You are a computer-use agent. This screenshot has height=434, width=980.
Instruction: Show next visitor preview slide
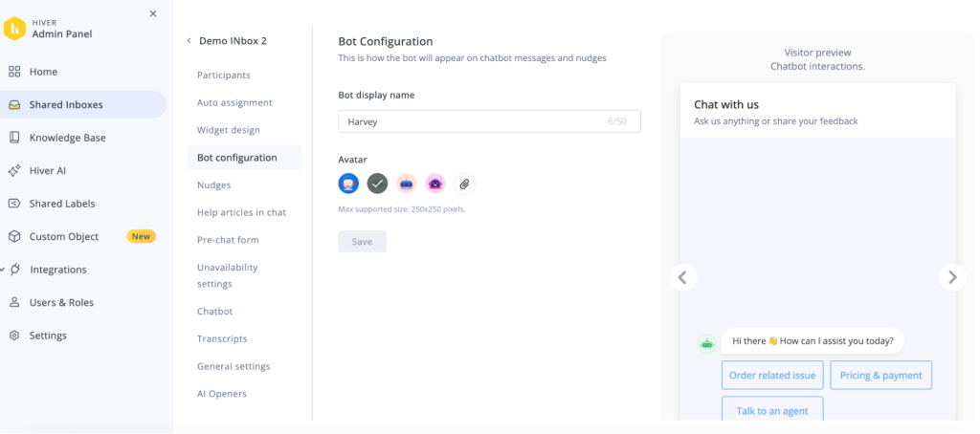click(x=951, y=277)
